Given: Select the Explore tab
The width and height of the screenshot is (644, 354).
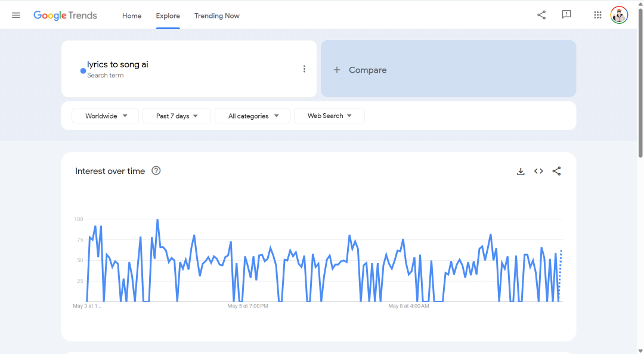Looking at the screenshot, I should click(168, 15).
